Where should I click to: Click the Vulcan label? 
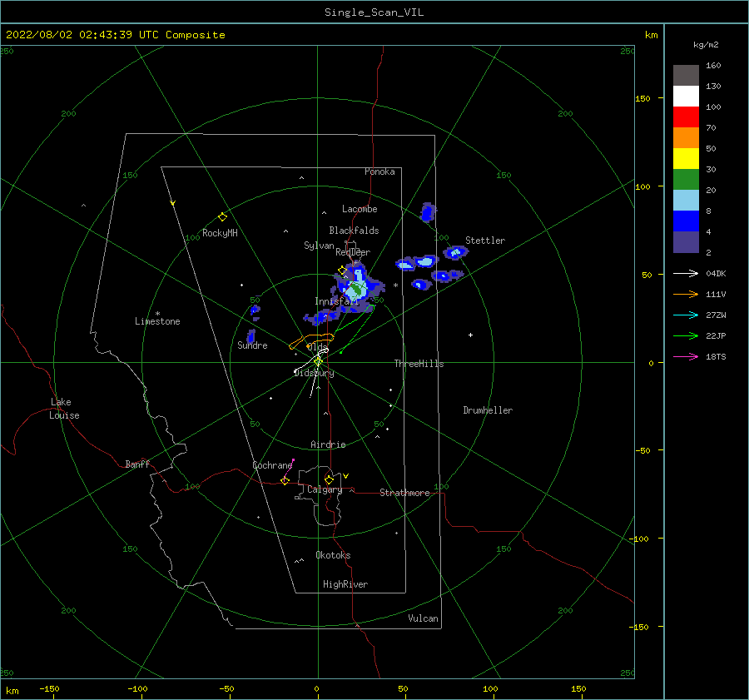click(x=423, y=618)
